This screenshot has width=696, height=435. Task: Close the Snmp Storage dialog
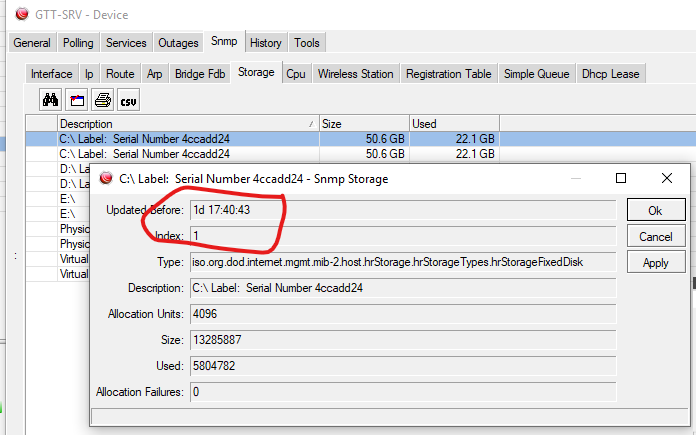click(x=667, y=178)
